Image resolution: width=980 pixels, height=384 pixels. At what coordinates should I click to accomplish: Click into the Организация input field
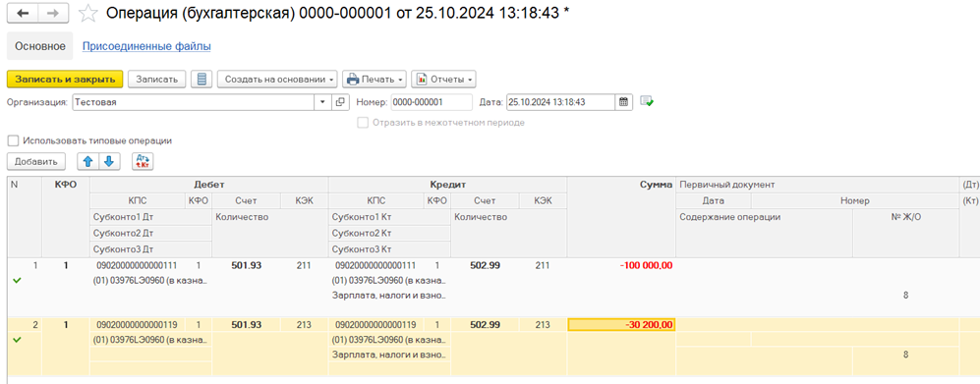click(194, 102)
